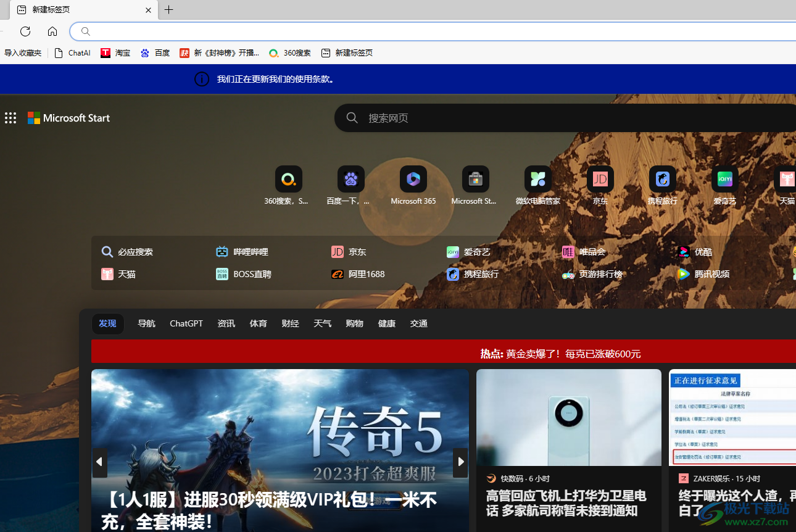Open BOSS直聘 in the site links panel

244,274
